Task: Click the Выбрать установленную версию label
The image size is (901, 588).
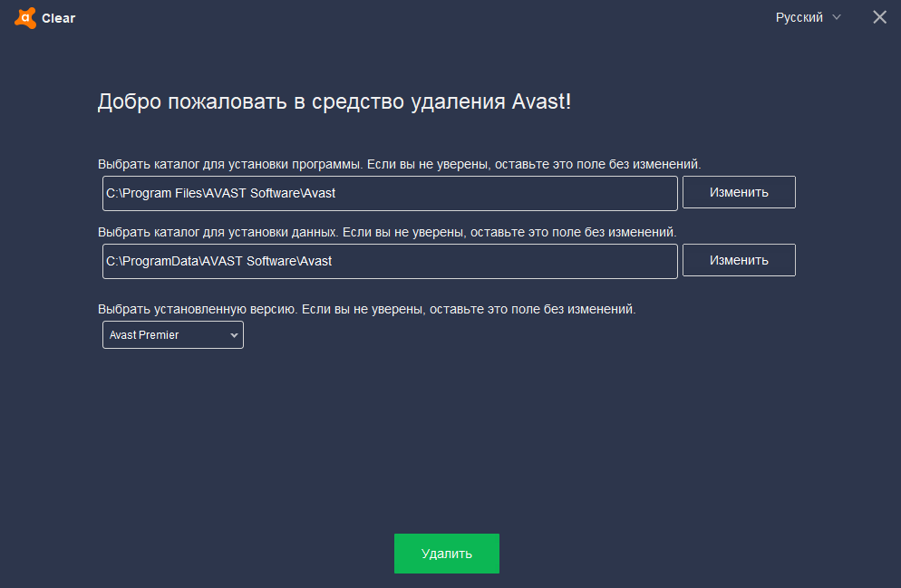Action: click(366, 309)
